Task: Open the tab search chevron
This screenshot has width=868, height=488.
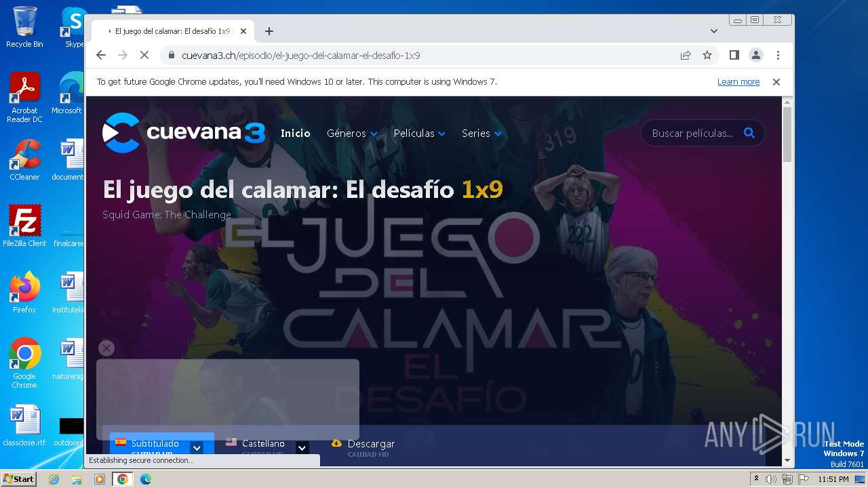Action: [714, 31]
